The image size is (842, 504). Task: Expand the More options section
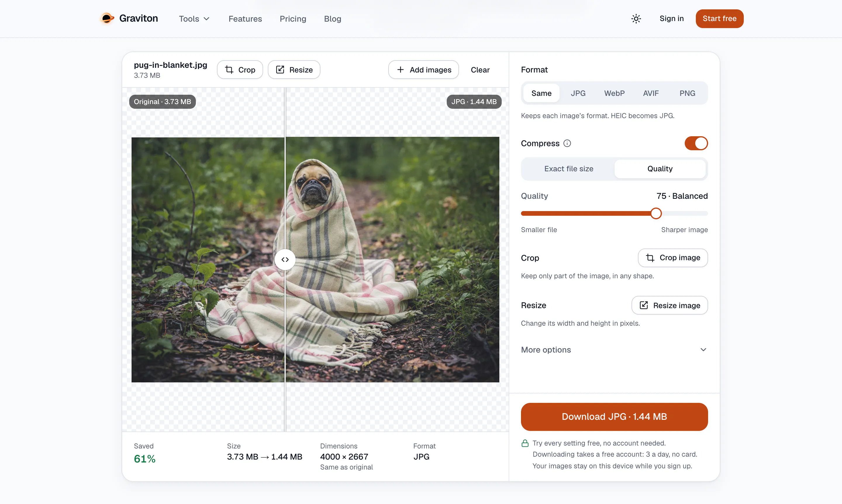tap(614, 350)
